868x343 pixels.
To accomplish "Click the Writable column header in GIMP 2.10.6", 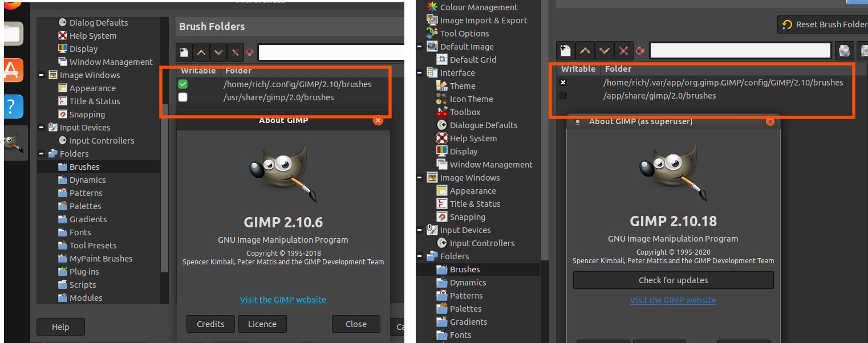I will pyautogui.click(x=198, y=71).
